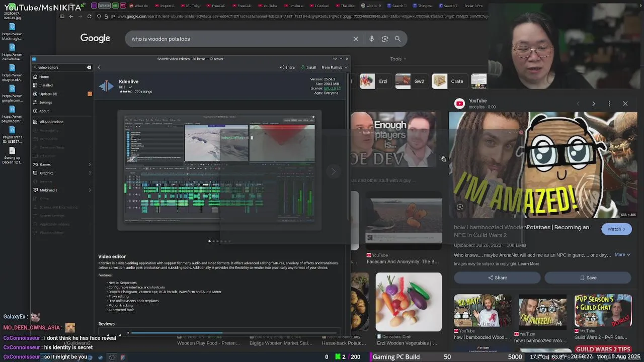Image resolution: width=644 pixels, height=362 pixels.
Task: Open Google Lens image search icon
Action: pyautogui.click(x=385, y=39)
